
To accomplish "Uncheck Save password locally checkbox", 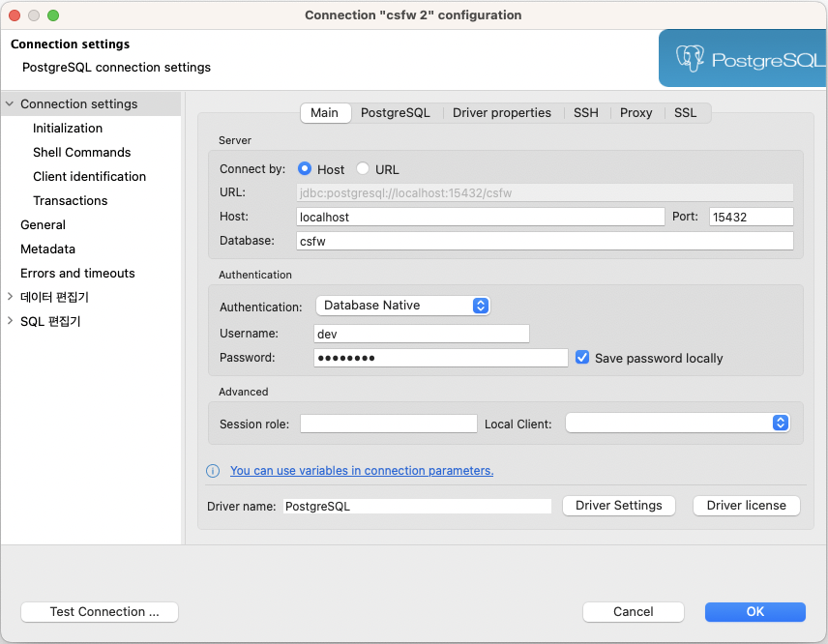I will tap(582, 358).
